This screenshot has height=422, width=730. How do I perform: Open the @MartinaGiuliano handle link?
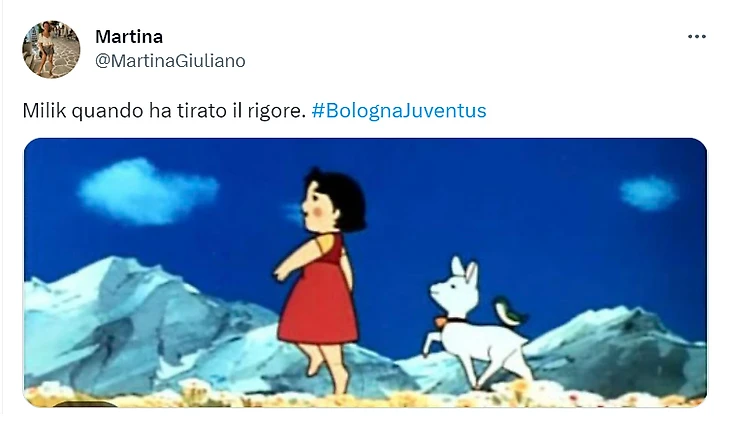coord(170,61)
